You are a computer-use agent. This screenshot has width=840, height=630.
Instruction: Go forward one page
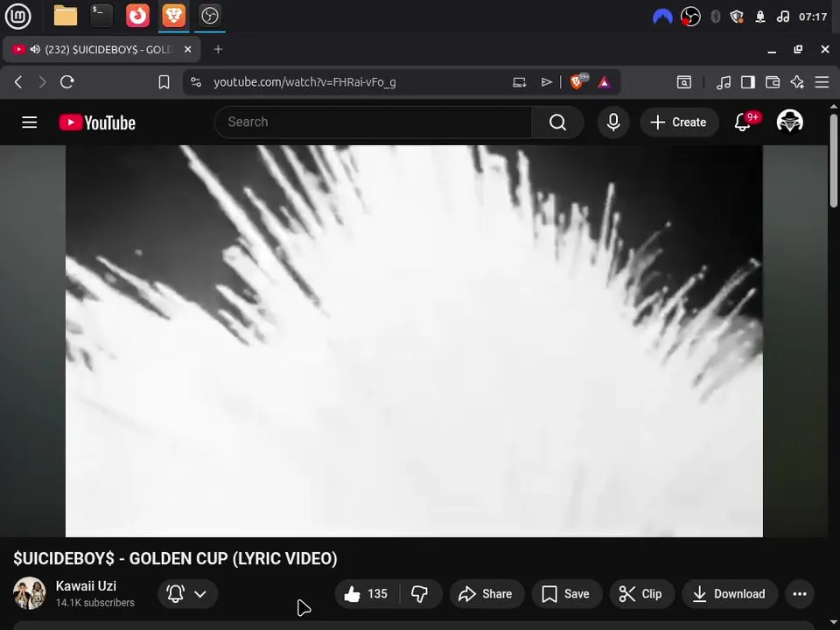pos(42,82)
